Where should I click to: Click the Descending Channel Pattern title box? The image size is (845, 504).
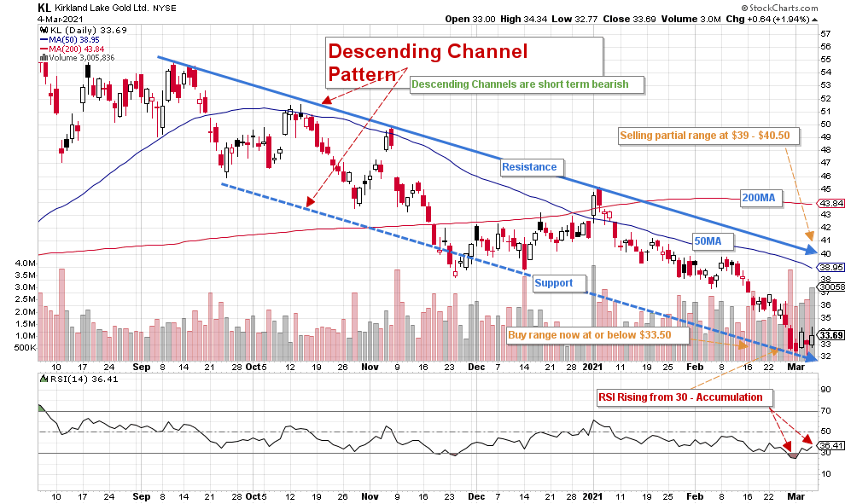[x=464, y=62]
